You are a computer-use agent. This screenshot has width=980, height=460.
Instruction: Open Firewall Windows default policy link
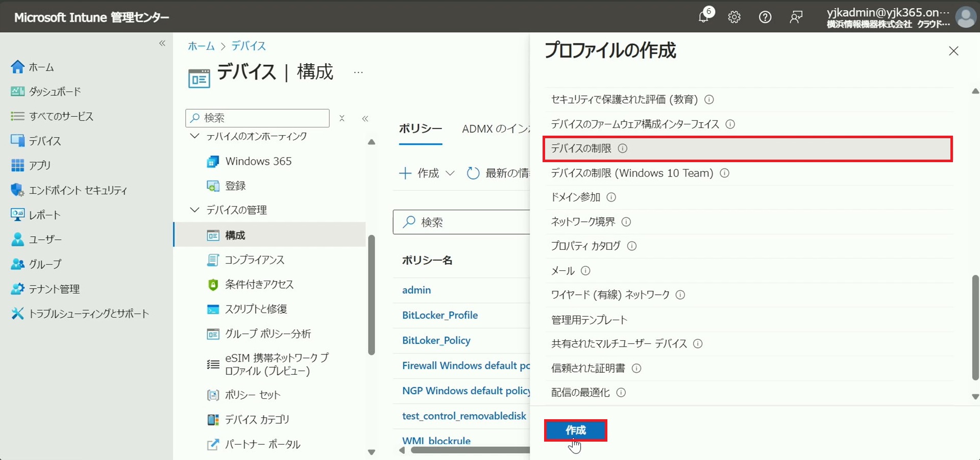pyautogui.click(x=466, y=366)
